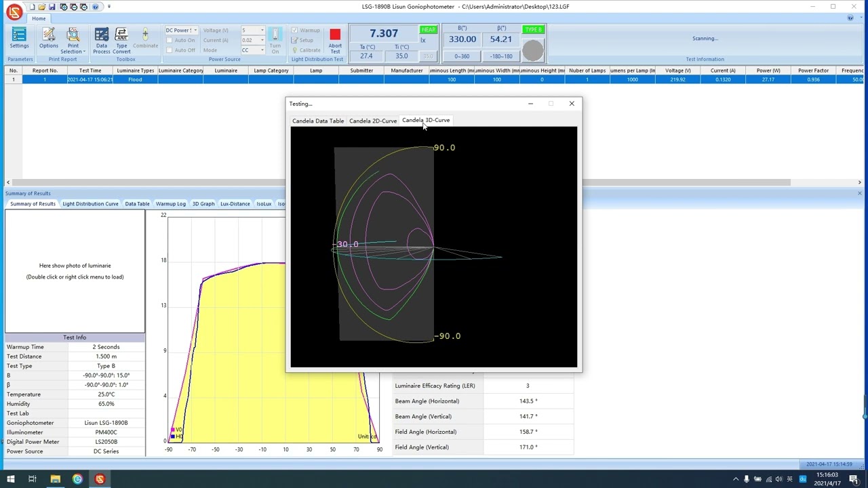Click the 0~360 range button
Viewport: 868px width, 488px height.
[462, 56]
